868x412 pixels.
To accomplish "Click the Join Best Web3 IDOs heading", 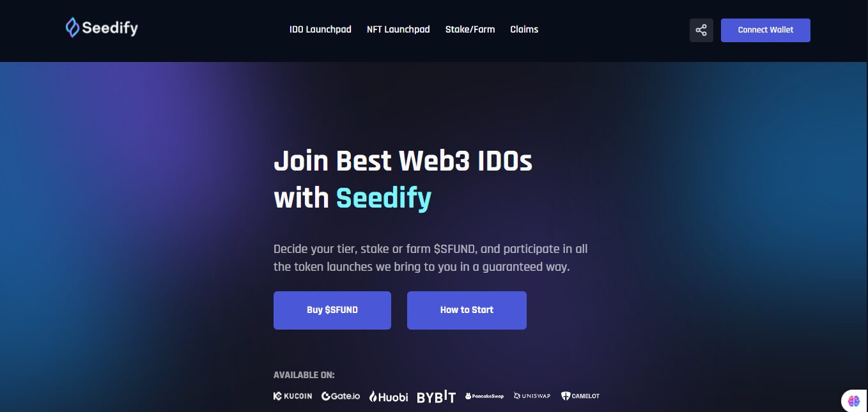I will click(403, 161).
